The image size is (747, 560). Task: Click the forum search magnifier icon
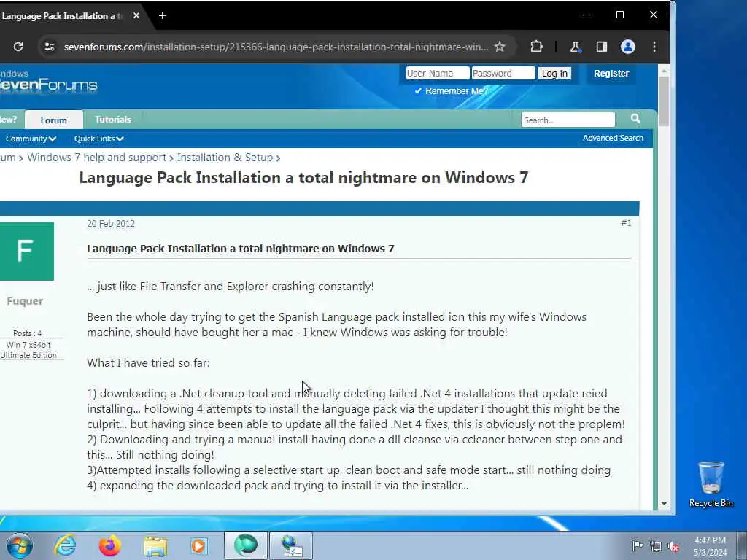coord(635,119)
